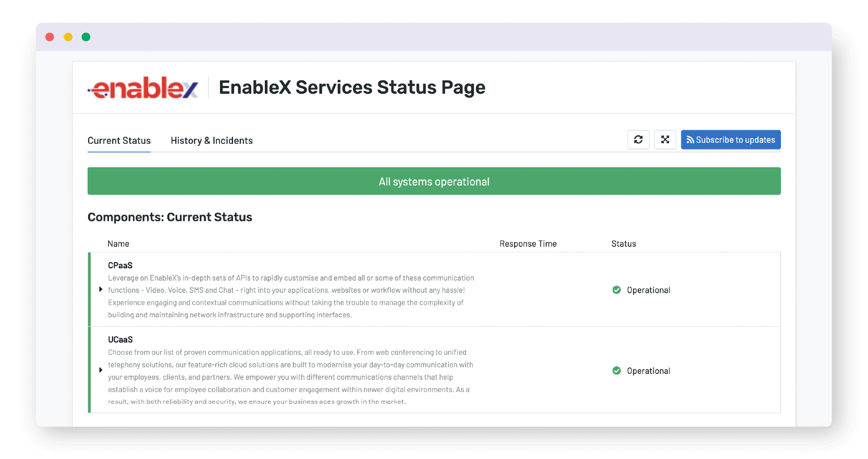Toggle fullscreen view icon
The width and height of the screenshot is (868, 459).
tap(665, 140)
